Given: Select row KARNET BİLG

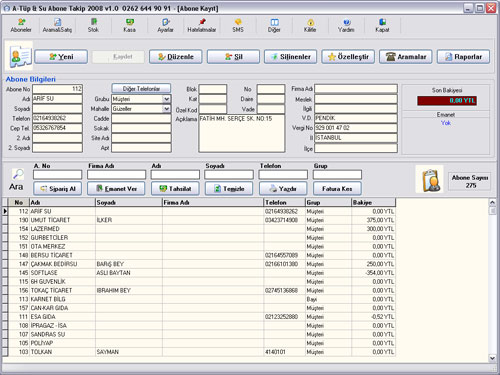Looking at the screenshot, I should click(202, 299).
